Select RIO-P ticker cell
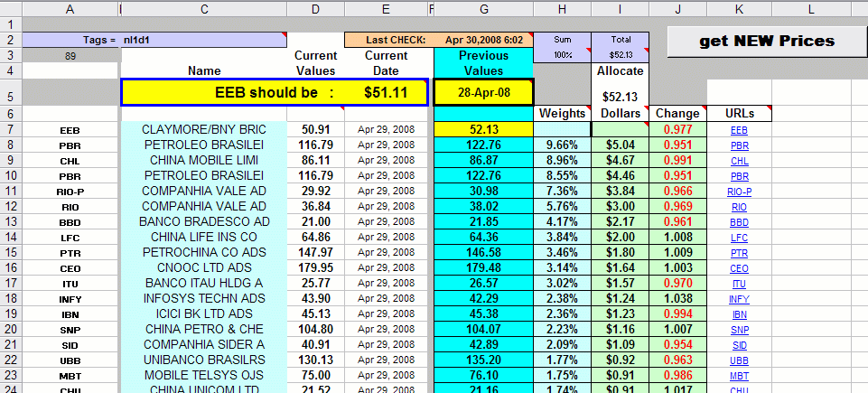This screenshot has height=393, width=868. (70, 192)
